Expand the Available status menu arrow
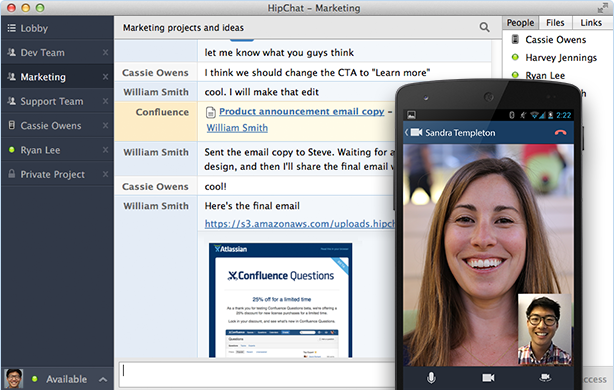Viewport: 614px width, 390px height. pyautogui.click(x=103, y=379)
